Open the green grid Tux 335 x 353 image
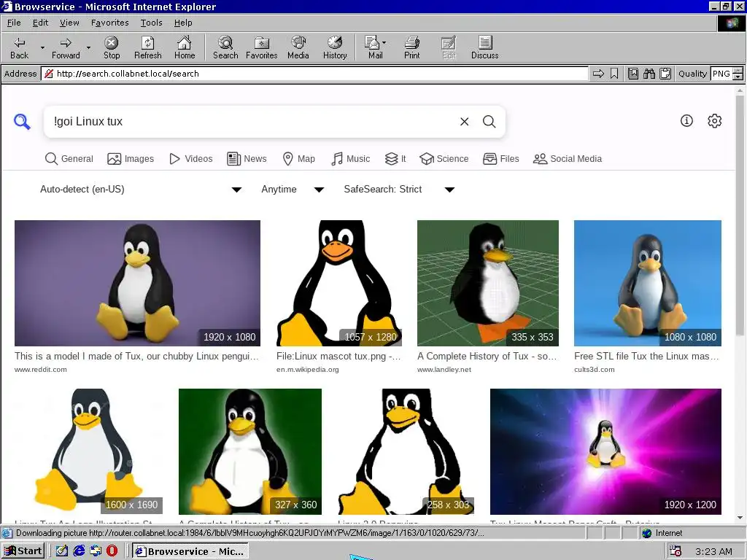Viewport: 747px width, 560px height. tap(488, 283)
